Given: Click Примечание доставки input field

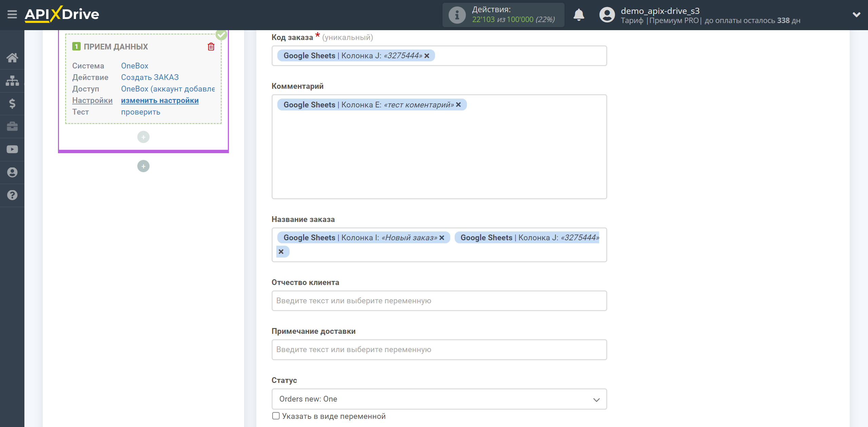Looking at the screenshot, I should pos(439,350).
